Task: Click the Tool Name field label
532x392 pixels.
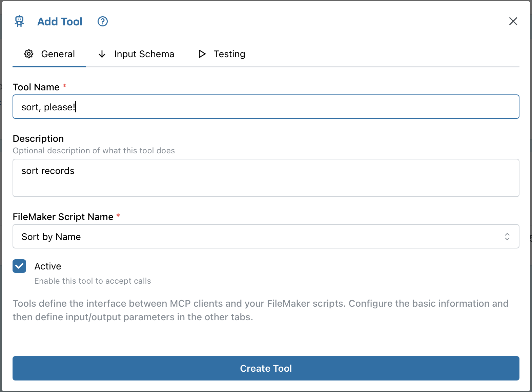Action: click(x=36, y=87)
